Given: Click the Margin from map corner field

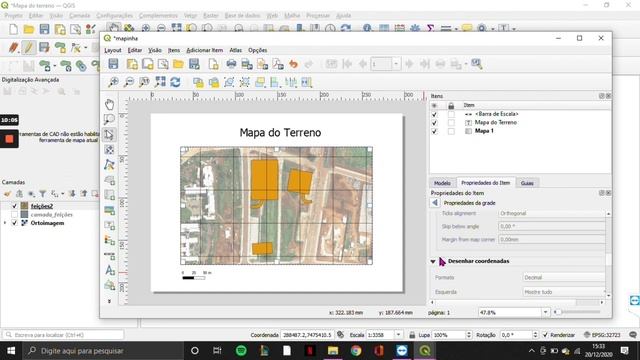Looking at the screenshot, I should pos(552,240).
